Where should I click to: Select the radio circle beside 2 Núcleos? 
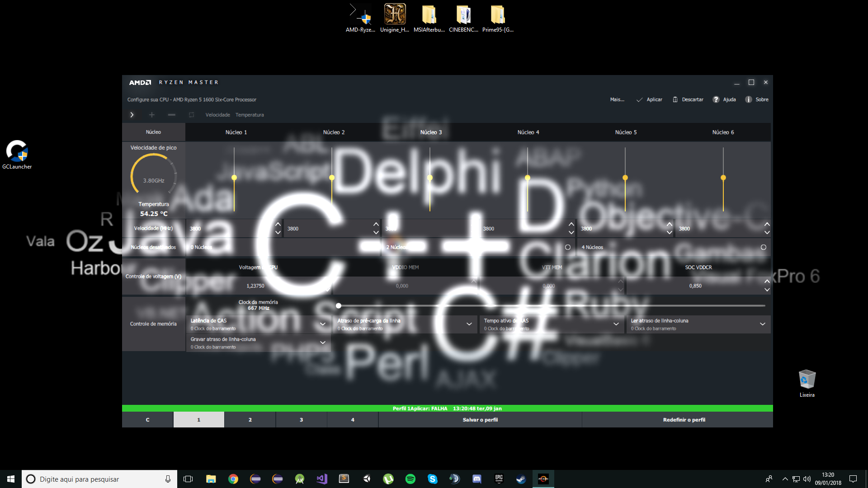pyautogui.click(x=568, y=247)
